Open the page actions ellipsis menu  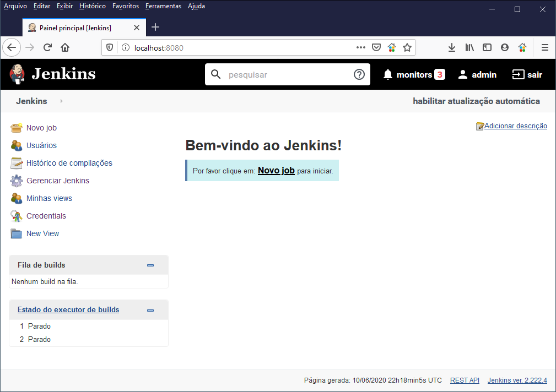point(360,47)
